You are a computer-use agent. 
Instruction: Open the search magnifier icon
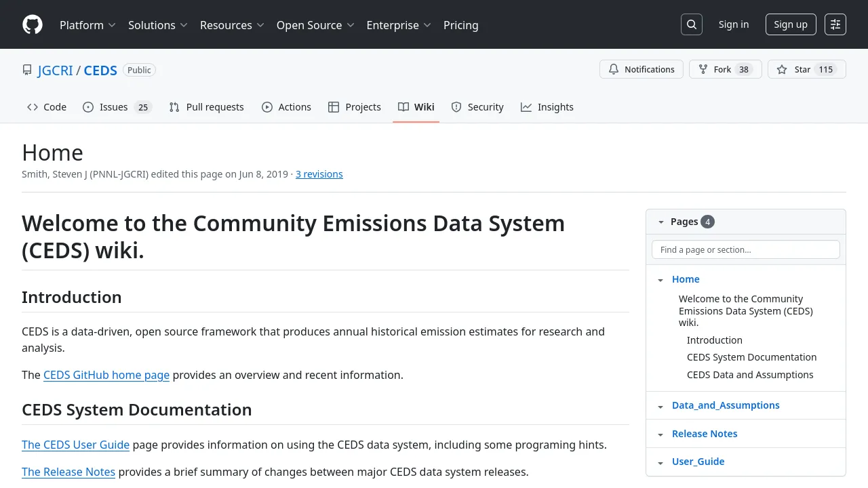click(691, 24)
